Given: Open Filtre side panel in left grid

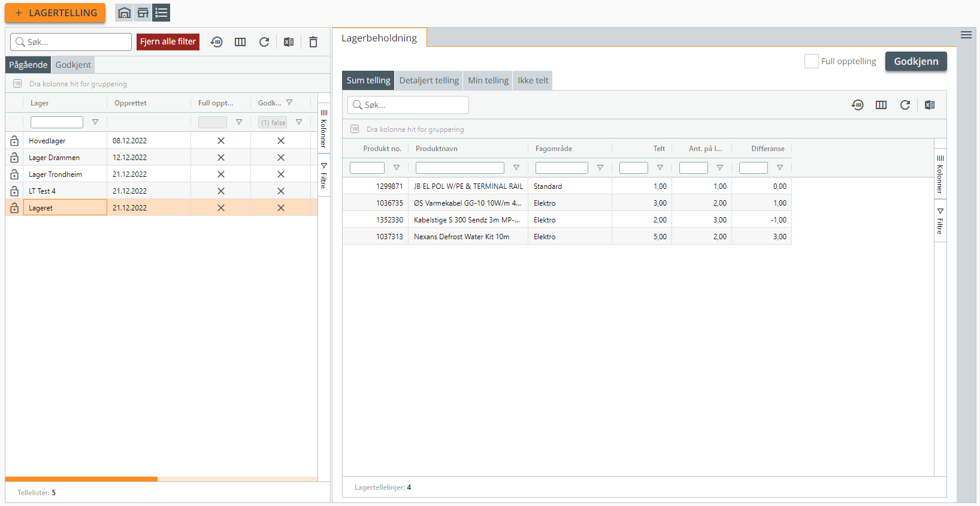Looking at the screenshot, I should tap(323, 176).
